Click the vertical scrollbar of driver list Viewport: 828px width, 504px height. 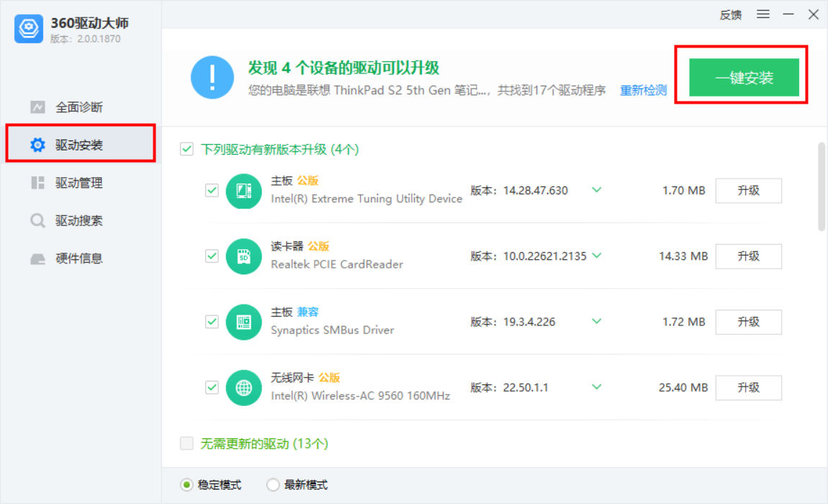(x=822, y=187)
